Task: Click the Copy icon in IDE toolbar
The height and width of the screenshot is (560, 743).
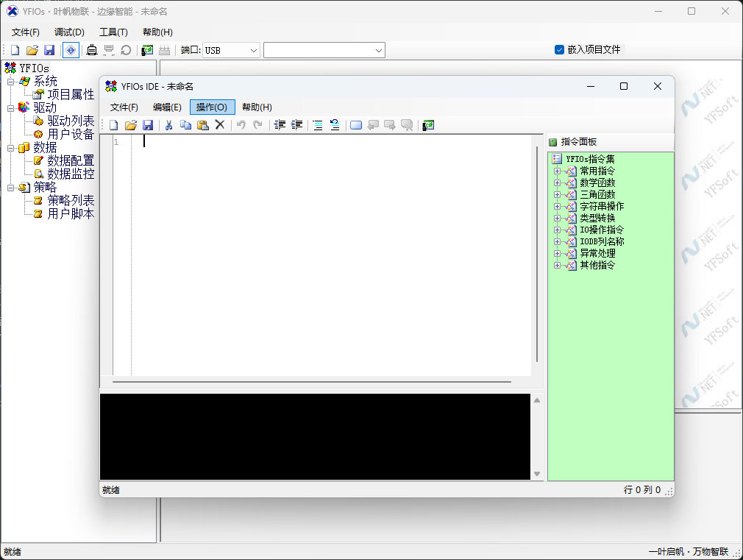Action: [x=185, y=125]
